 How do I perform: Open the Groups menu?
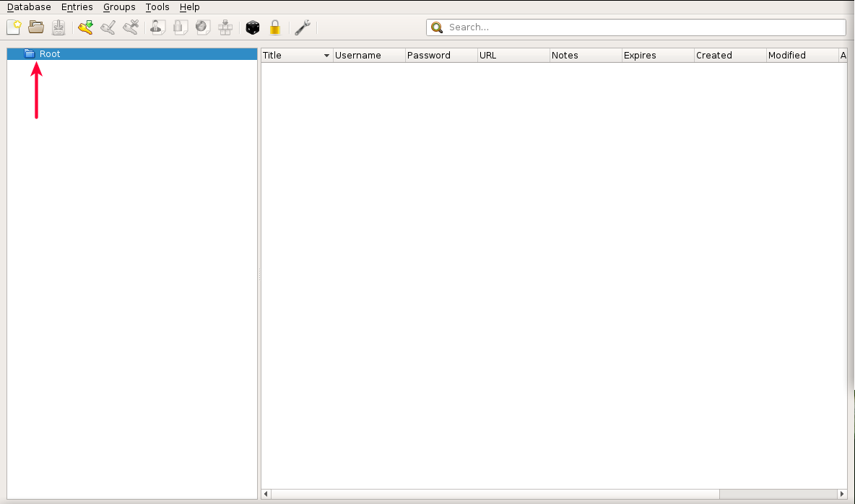click(x=119, y=7)
